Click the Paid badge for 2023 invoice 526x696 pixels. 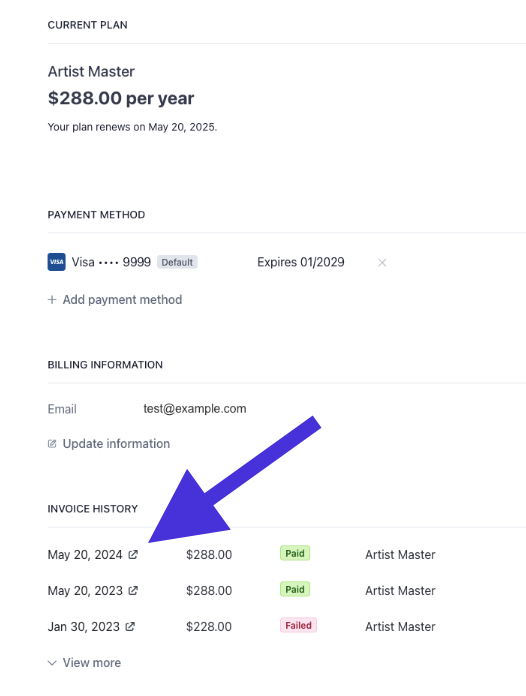coord(295,589)
